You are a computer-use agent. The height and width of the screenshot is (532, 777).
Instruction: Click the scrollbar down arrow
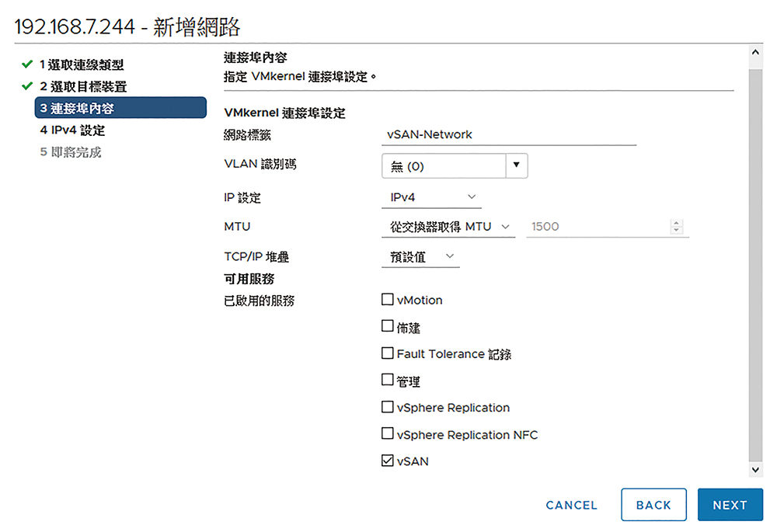pos(755,470)
